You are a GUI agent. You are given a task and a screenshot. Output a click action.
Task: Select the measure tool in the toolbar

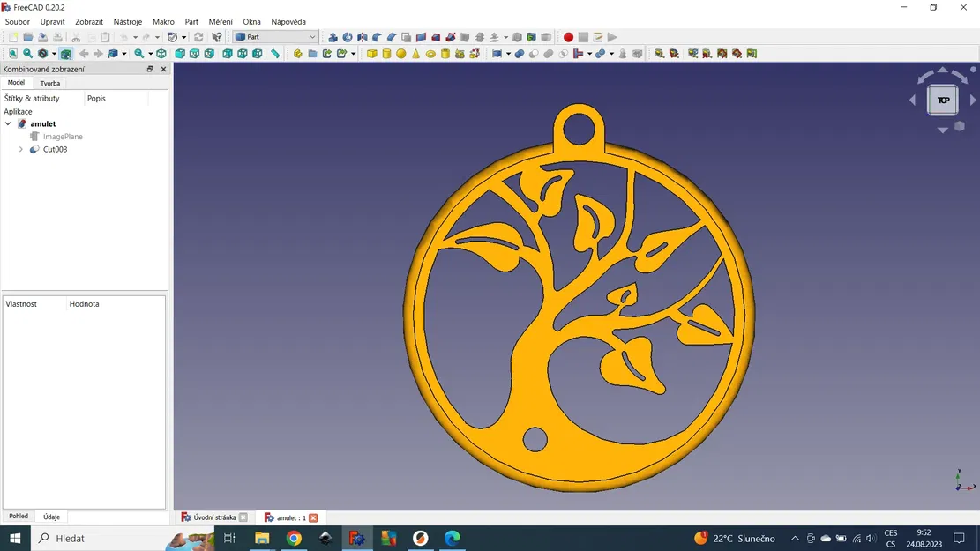point(660,54)
